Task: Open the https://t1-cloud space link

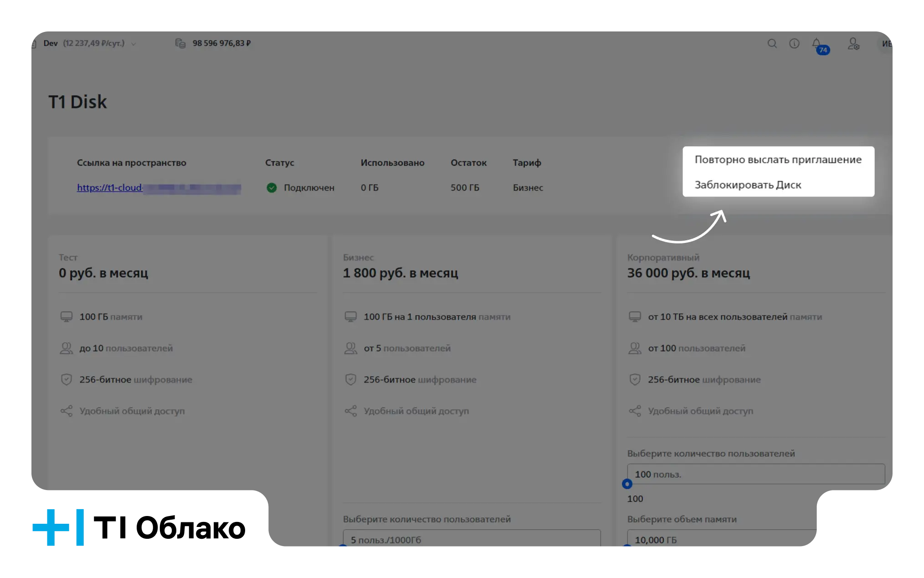Action: (159, 188)
